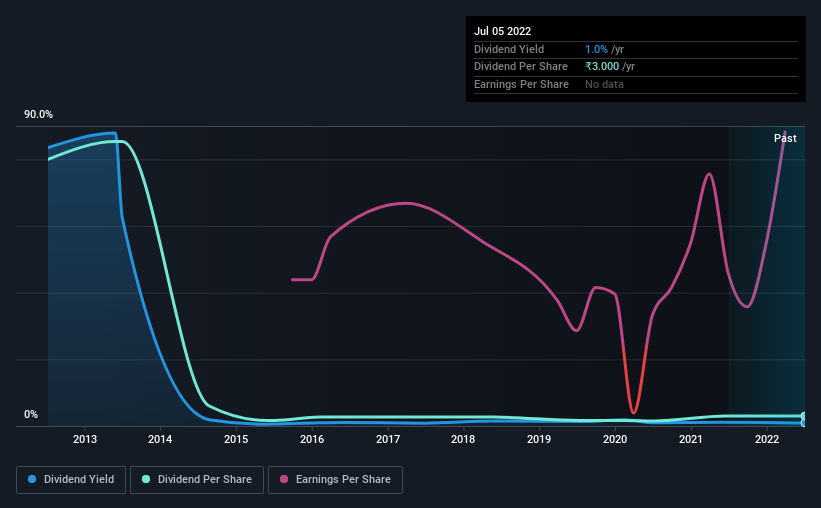Click the No data Earnings Per Share text
This screenshot has height=508, width=821.
[604, 84]
